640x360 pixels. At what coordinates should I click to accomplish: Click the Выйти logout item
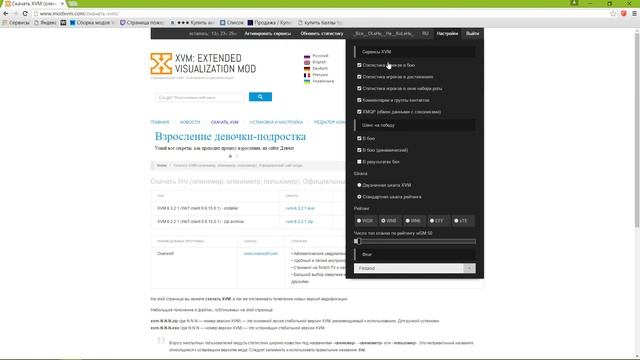click(472, 33)
